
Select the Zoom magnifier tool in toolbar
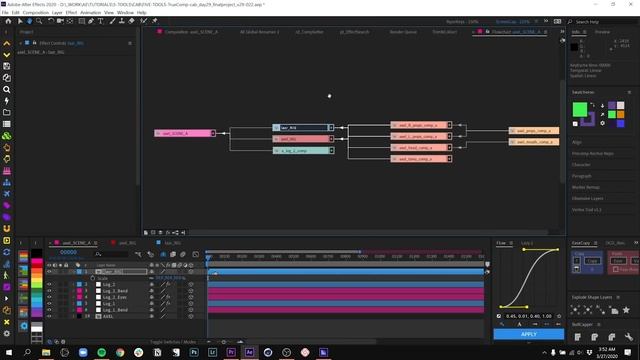point(39,21)
